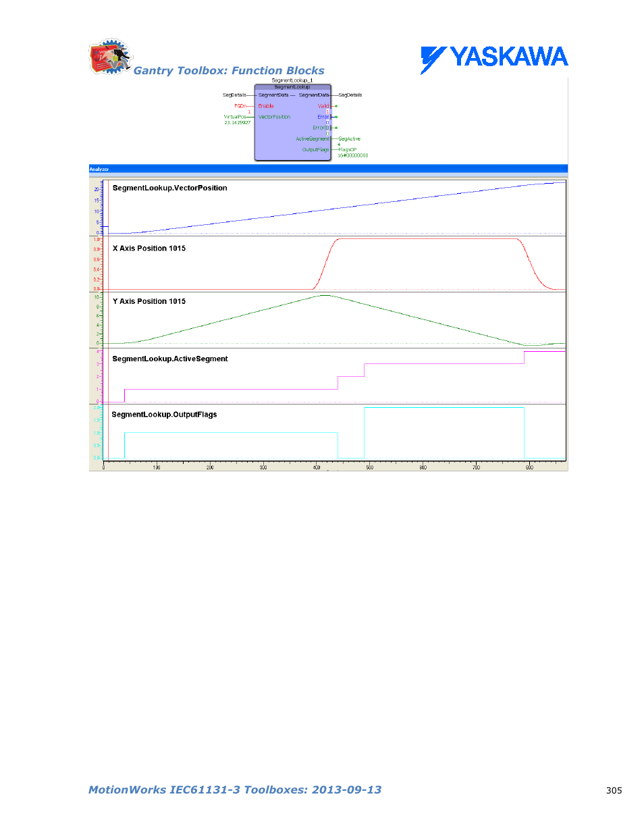This screenshot has height=834, width=644.
Task: Click the Yaskawa logo
Action: tap(494, 59)
